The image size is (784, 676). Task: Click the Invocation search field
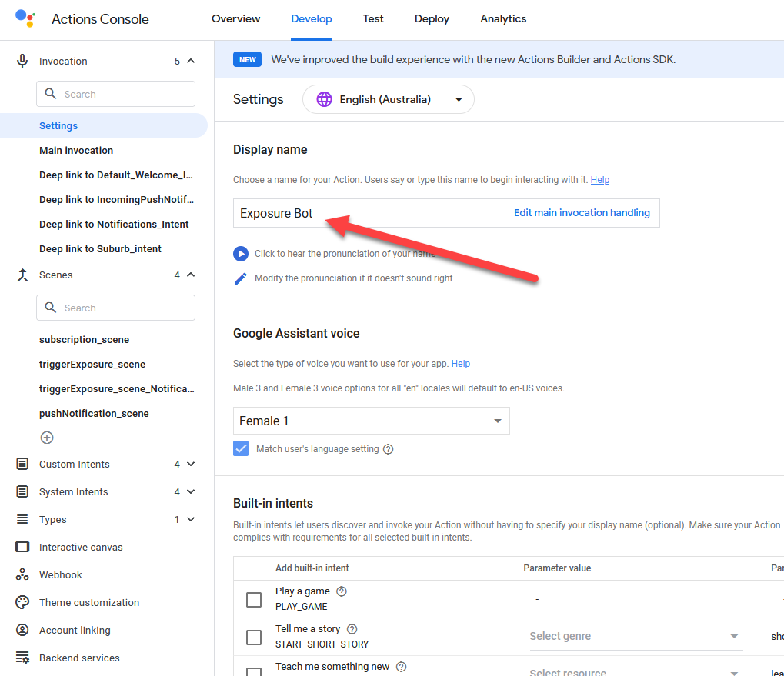tap(115, 95)
